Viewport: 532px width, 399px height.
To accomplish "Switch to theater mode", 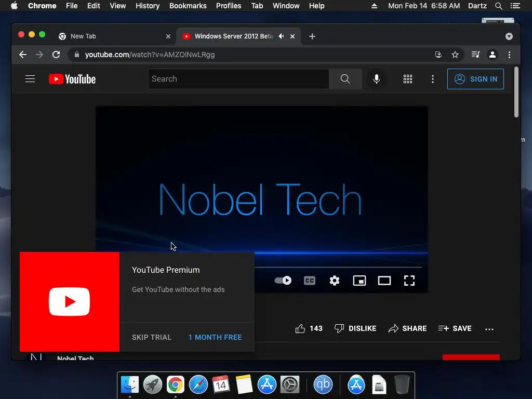I will point(384,281).
